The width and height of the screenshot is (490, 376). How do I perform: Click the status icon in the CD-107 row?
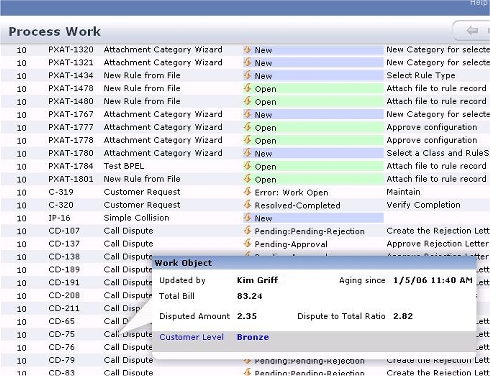pos(247,231)
